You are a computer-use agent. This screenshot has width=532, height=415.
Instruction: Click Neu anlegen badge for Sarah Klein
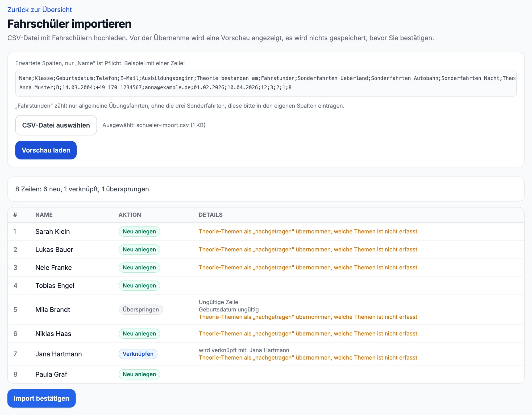click(139, 232)
